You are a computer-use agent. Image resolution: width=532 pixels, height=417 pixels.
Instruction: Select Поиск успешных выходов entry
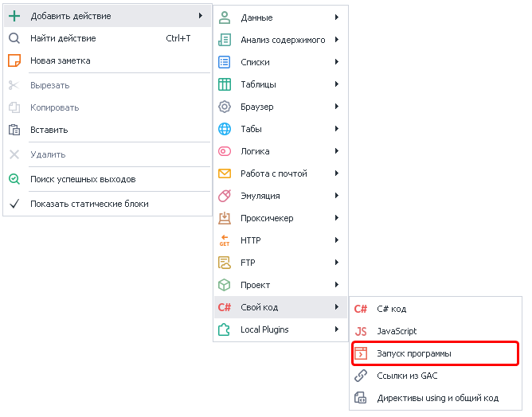coord(83,179)
